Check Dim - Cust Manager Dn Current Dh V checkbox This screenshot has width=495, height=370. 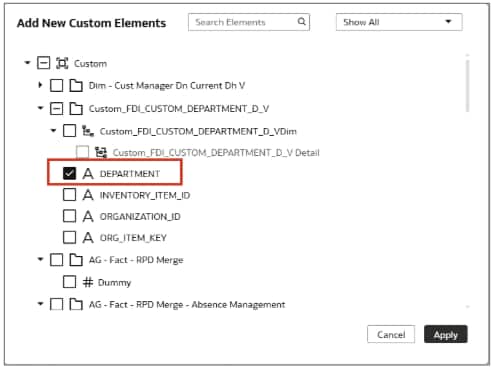[x=56, y=85]
